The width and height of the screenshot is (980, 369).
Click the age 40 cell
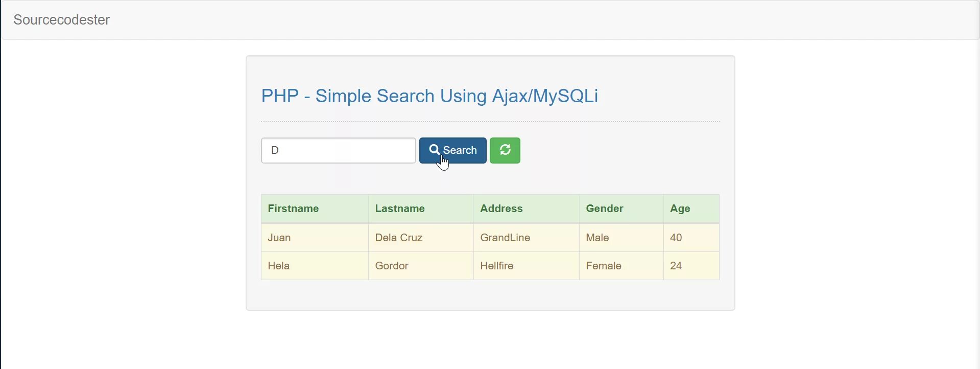[676, 238]
